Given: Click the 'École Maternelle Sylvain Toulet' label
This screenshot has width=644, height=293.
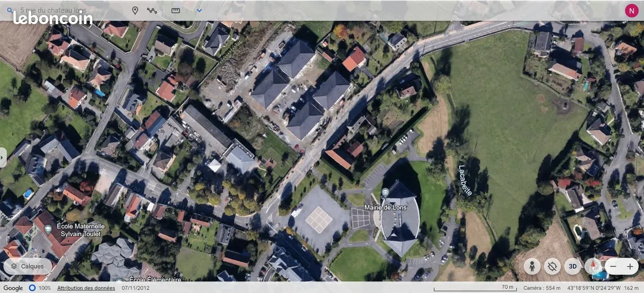Looking at the screenshot, I should point(80,230).
